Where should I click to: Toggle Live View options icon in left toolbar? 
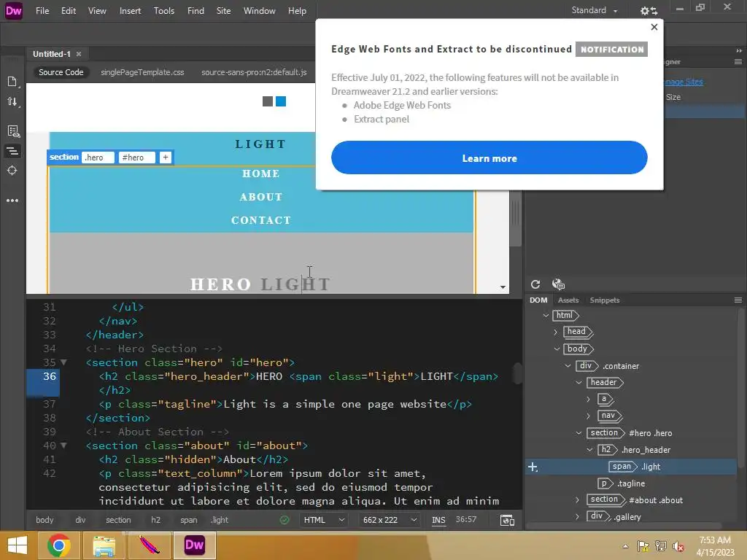[x=13, y=131]
